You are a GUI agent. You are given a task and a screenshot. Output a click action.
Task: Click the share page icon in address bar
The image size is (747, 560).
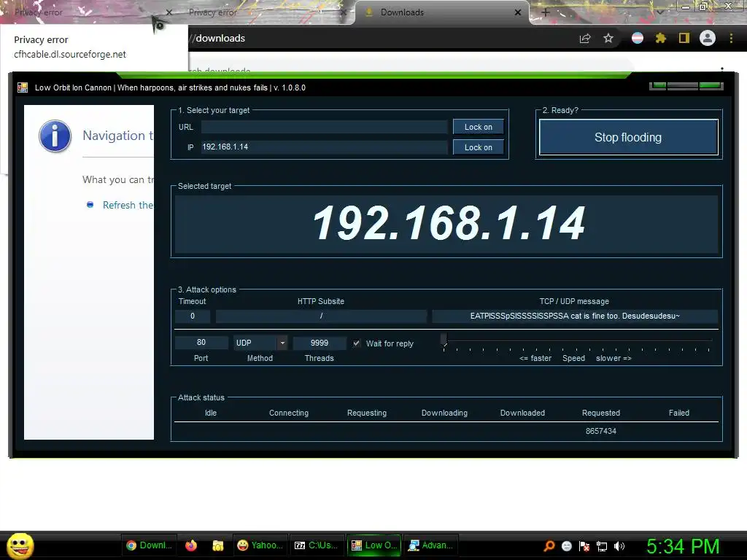tap(585, 39)
